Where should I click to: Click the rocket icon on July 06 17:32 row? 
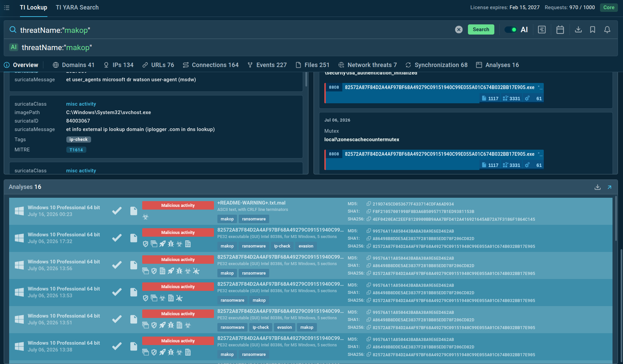[163, 244]
